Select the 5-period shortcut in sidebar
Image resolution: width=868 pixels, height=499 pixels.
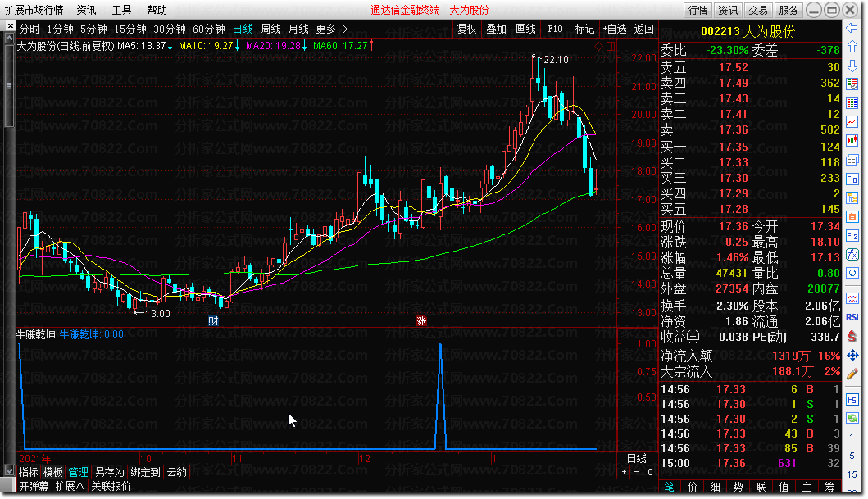tap(852, 456)
